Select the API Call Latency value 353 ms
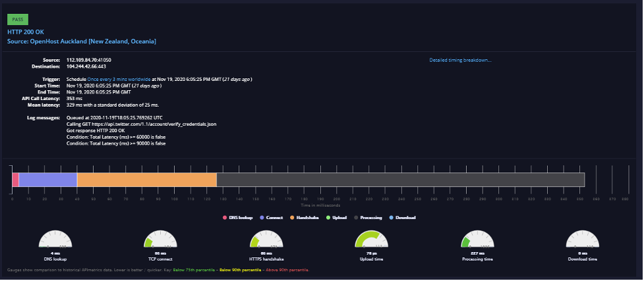This screenshot has height=281, width=644. click(x=74, y=99)
